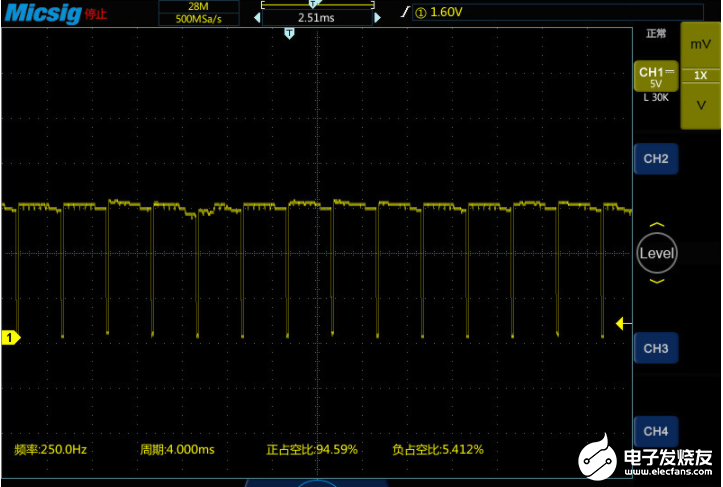Select the waveform overview bar at top
This screenshot has width=723, height=487.
[318, 5]
